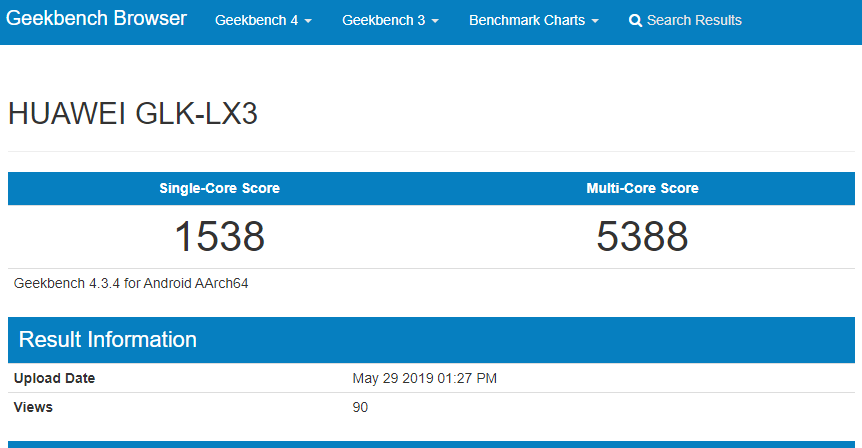Click the magnifier search icon
The image size is (862, 448).
[x=635, y=21]
